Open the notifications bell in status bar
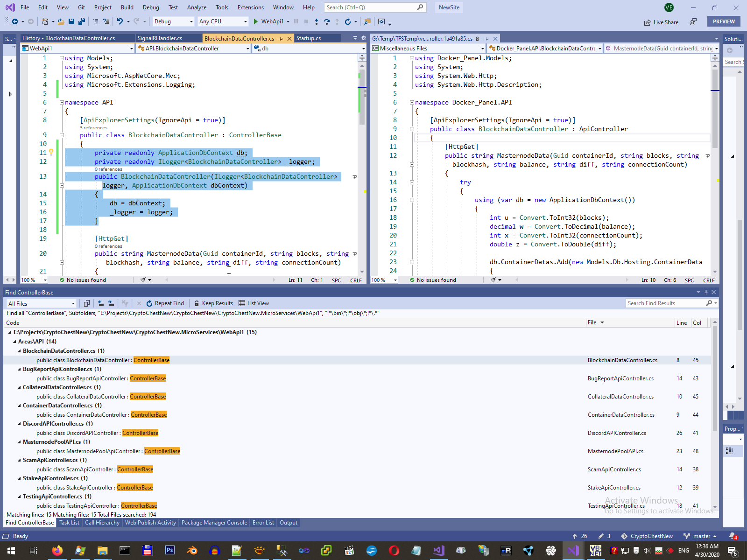747x560 pixels. click(733, 536)
